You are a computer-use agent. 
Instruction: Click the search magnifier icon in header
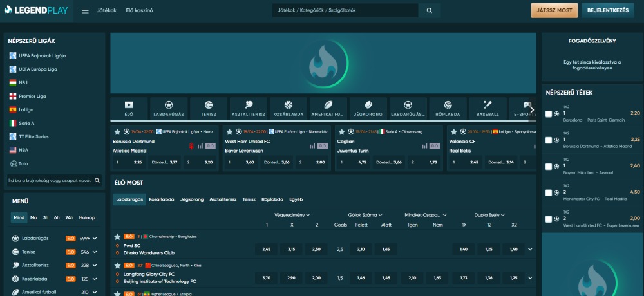430,11
